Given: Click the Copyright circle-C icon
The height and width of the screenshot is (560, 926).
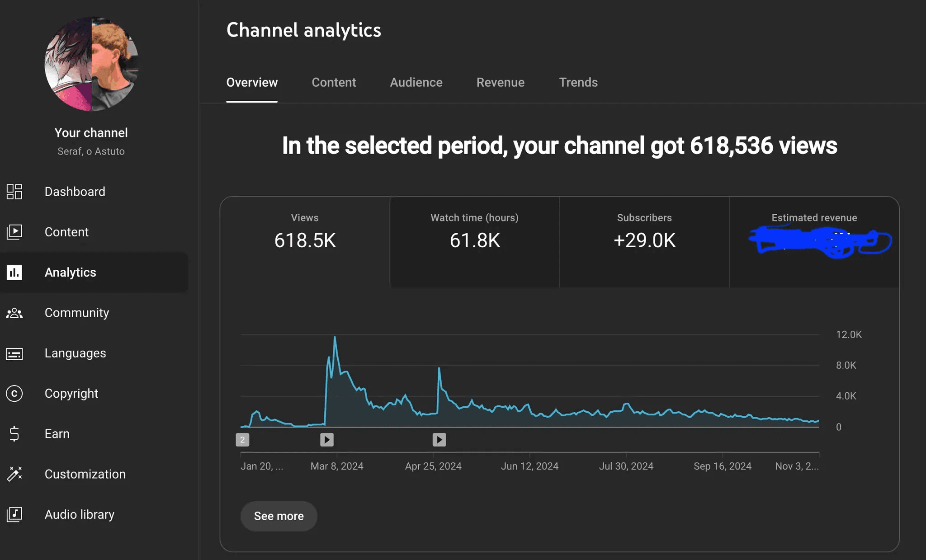Looking at the screenshot, I should pos(14,394).
